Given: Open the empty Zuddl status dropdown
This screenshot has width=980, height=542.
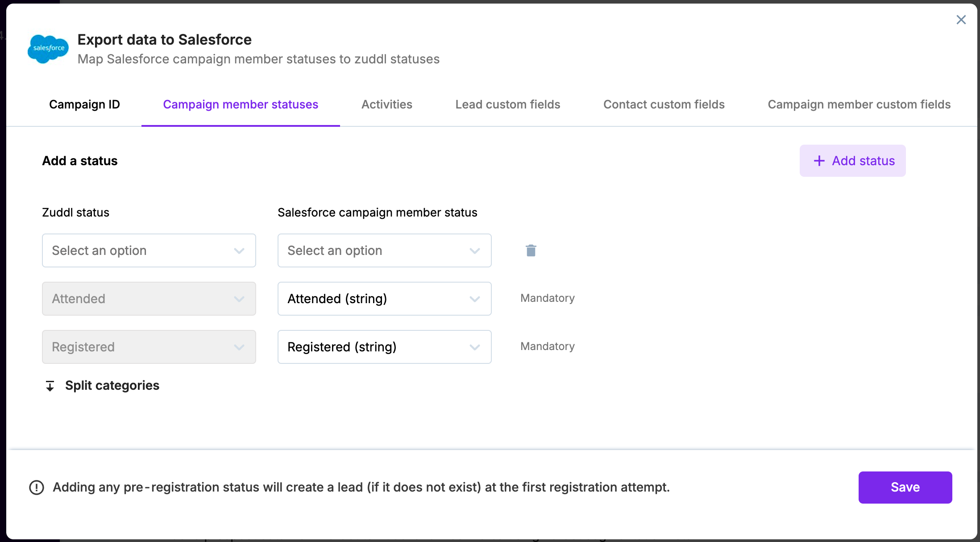Looking at the screenshot, I should click(149, 250).
